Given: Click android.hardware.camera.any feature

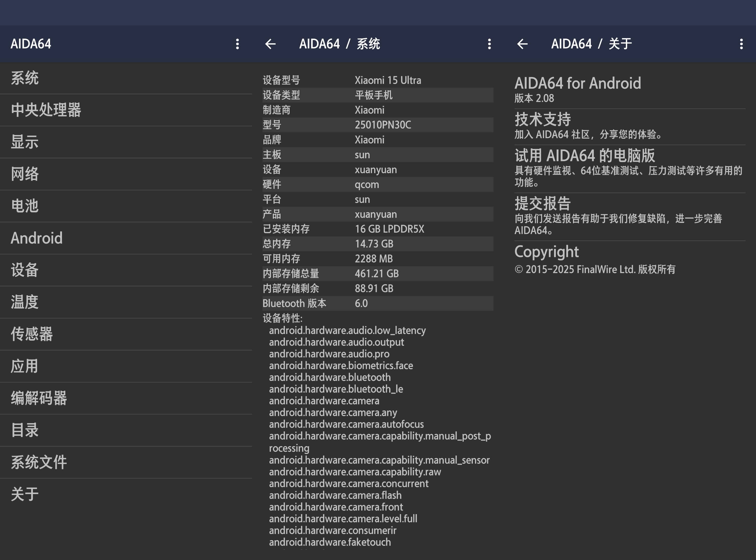Looking at the screenshot, I should 333,412.
